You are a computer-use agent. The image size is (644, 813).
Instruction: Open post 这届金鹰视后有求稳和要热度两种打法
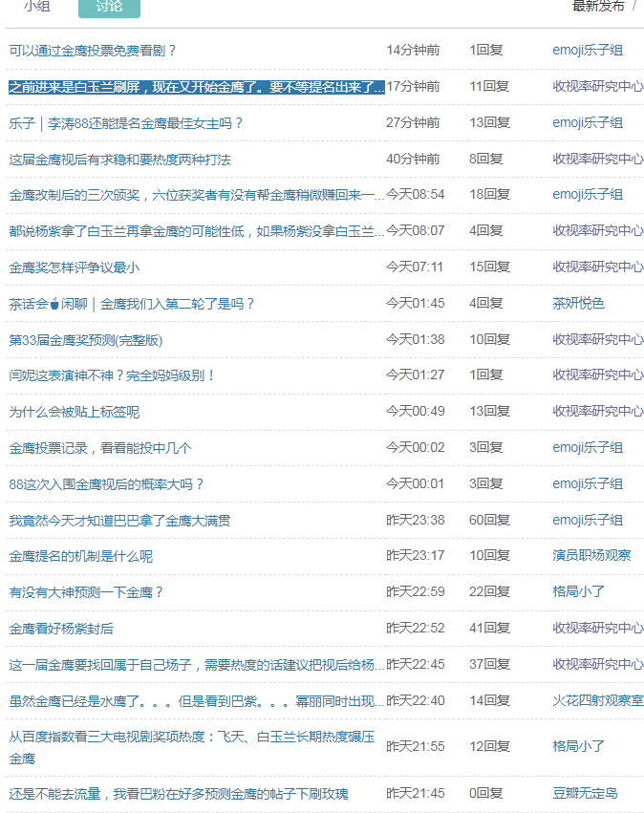point(119,160)
